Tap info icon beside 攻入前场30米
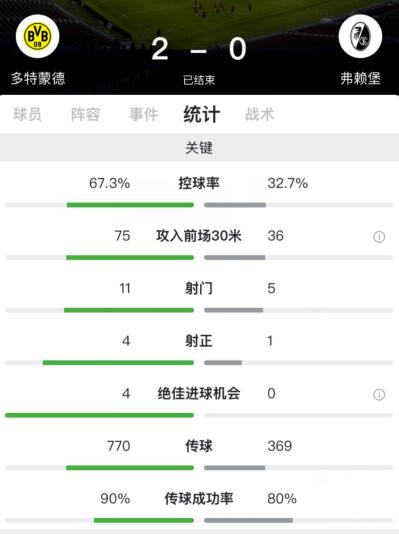The image size is (399, 534). [x=379, y=236]
